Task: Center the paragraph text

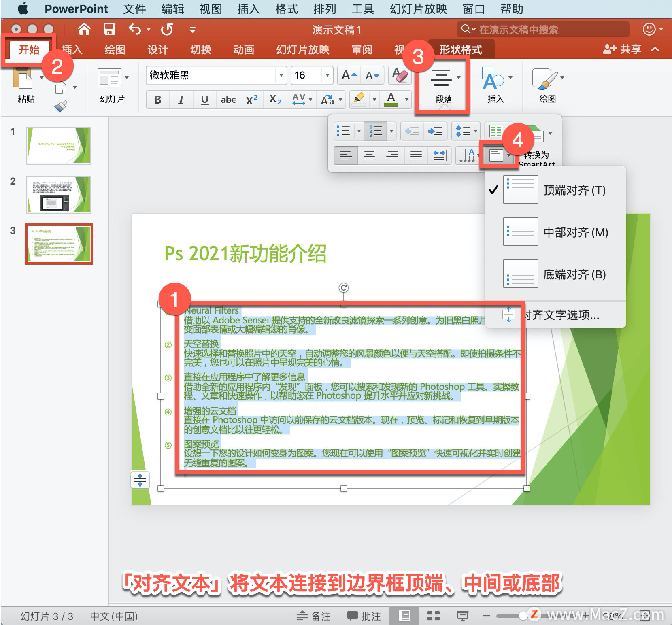Action: pos(369,155)
